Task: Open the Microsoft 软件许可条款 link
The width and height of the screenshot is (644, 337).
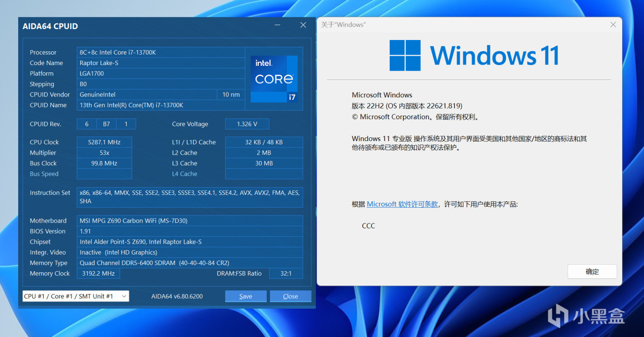Action: (402, 204)
